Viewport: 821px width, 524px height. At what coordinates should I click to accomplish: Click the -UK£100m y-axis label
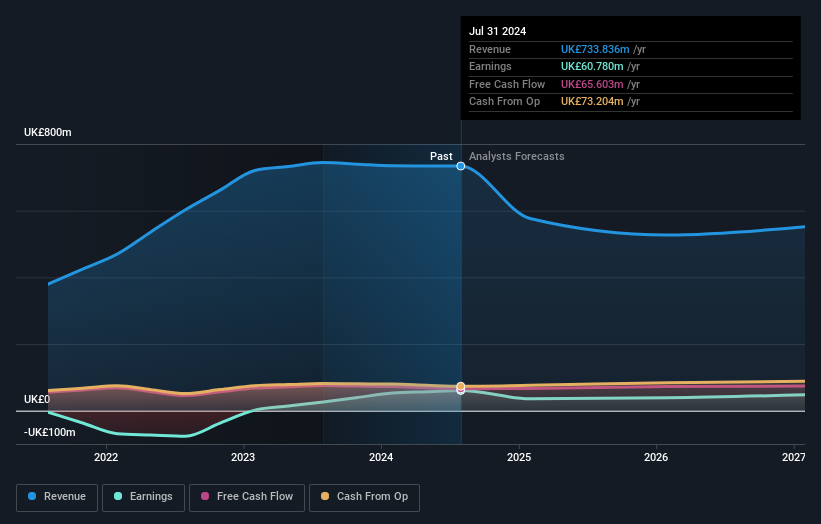[50, 432]
